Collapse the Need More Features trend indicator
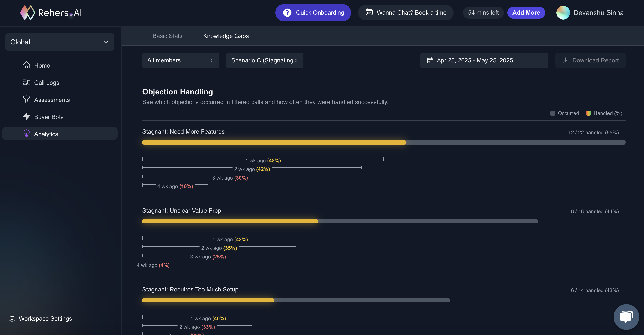644x335 pixels. [x=623, y=133]
